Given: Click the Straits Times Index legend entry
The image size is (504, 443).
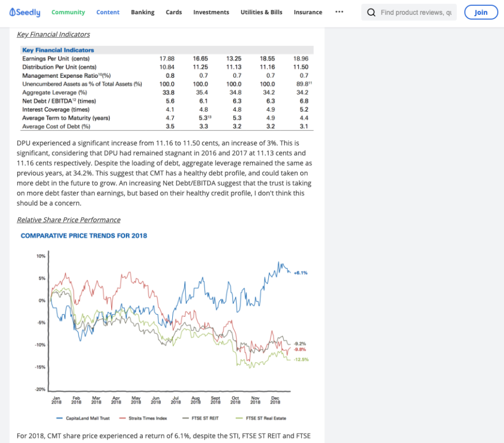Looking at the screenshot, I should [143, 418].
